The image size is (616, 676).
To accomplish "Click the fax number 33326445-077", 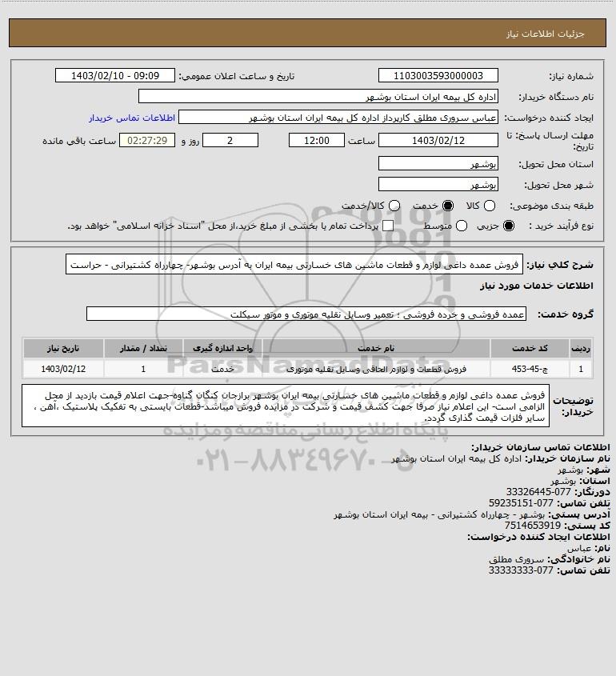I will (x=538, y=492).
